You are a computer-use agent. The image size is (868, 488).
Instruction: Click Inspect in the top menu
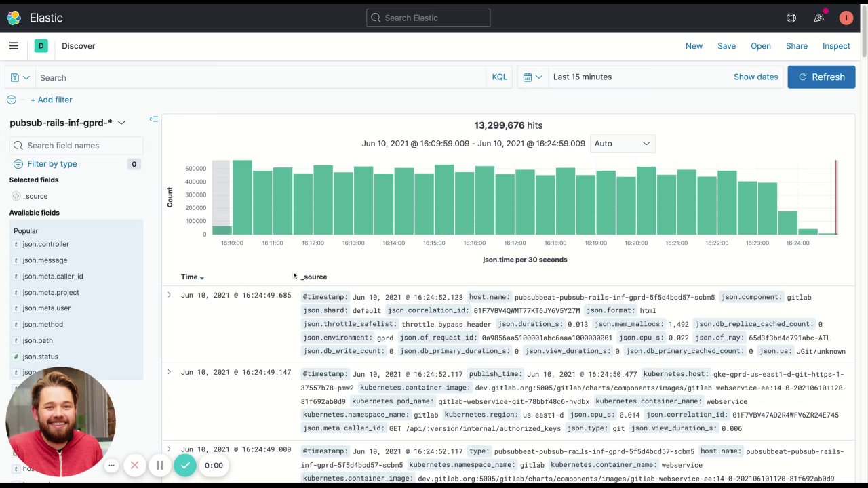point(836,46)
